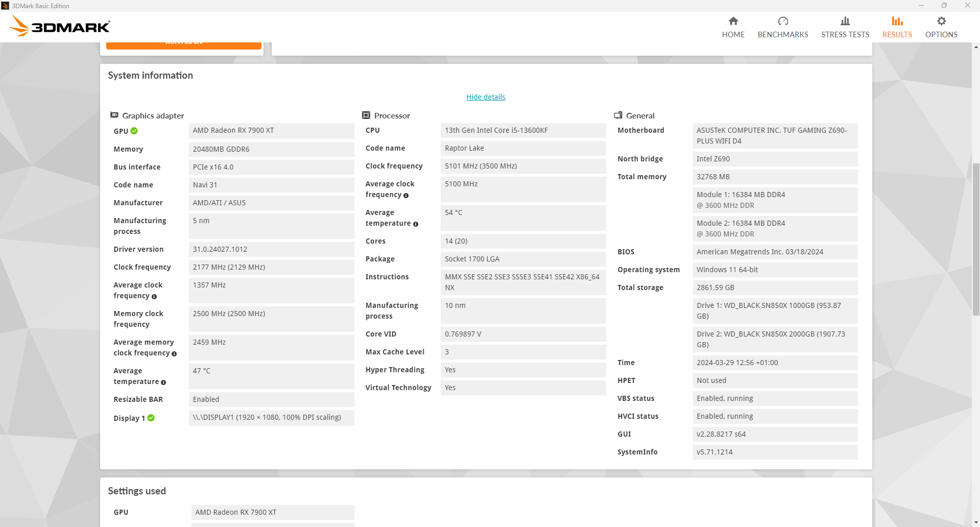Click the 'v2.28.8217 s64' GUI version value
The image size is (980, 527).
[775, 434]
